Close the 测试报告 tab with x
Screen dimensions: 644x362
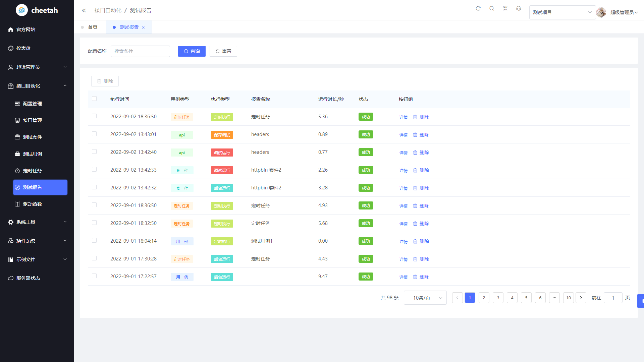coord(143,27)
